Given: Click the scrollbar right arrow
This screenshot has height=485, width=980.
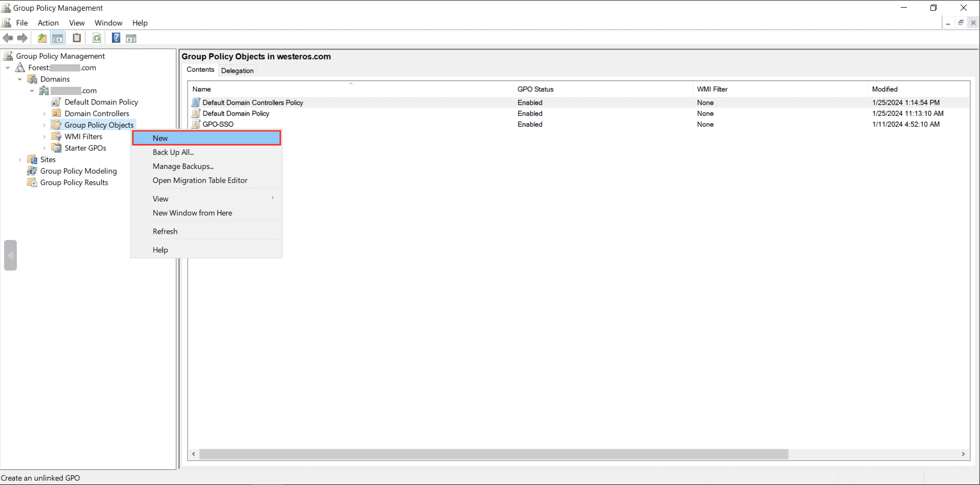Looking at the screenshot, I should 963,454.
